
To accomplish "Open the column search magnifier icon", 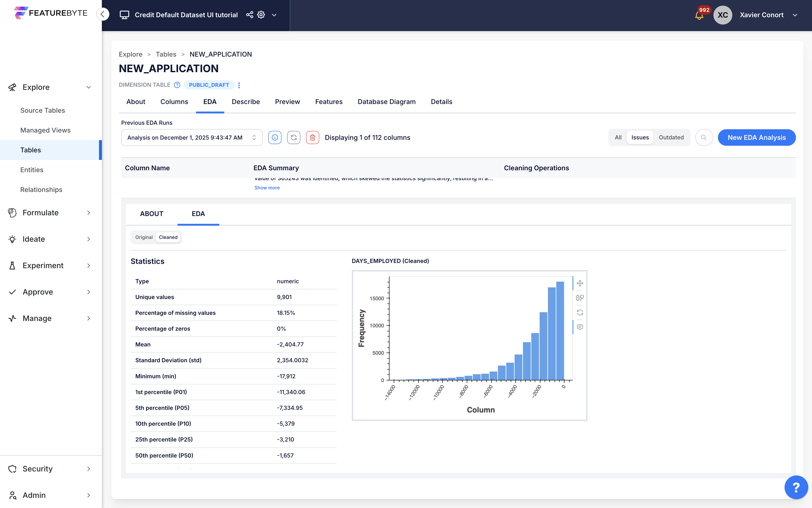I will pos(704,137).
